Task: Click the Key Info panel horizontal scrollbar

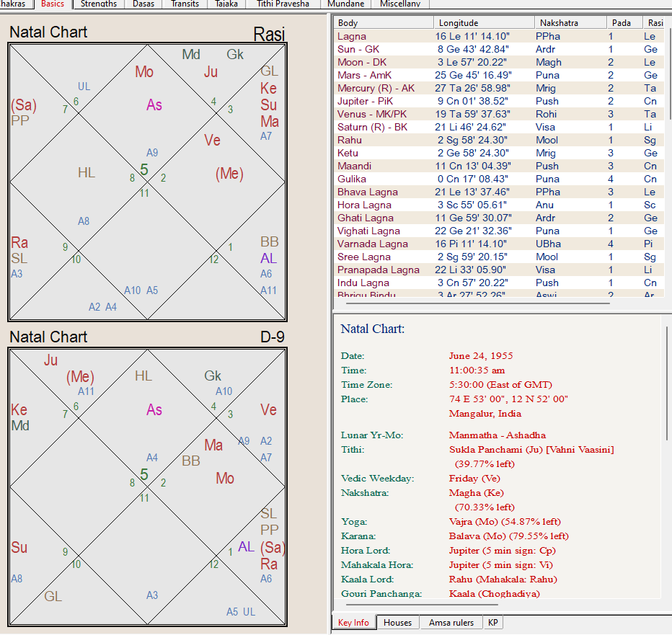Action: tap(422, 605)
